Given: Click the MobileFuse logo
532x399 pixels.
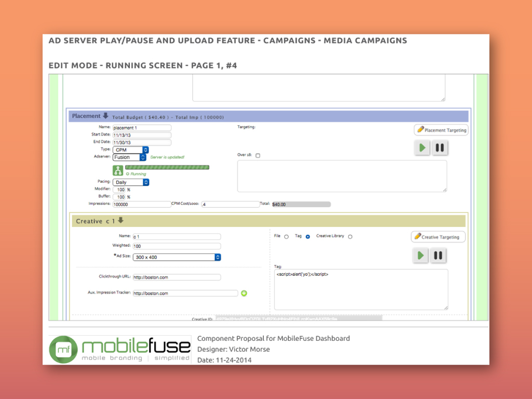Looking at the screenshot, I should pyautogui.click(x=120, y=349).
